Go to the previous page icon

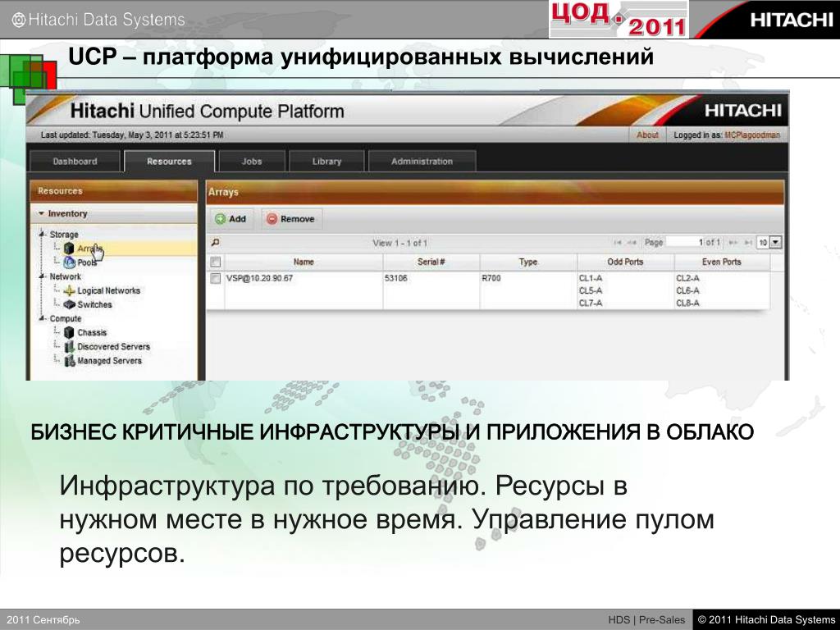pyautogui.click(x=632, y=242)
